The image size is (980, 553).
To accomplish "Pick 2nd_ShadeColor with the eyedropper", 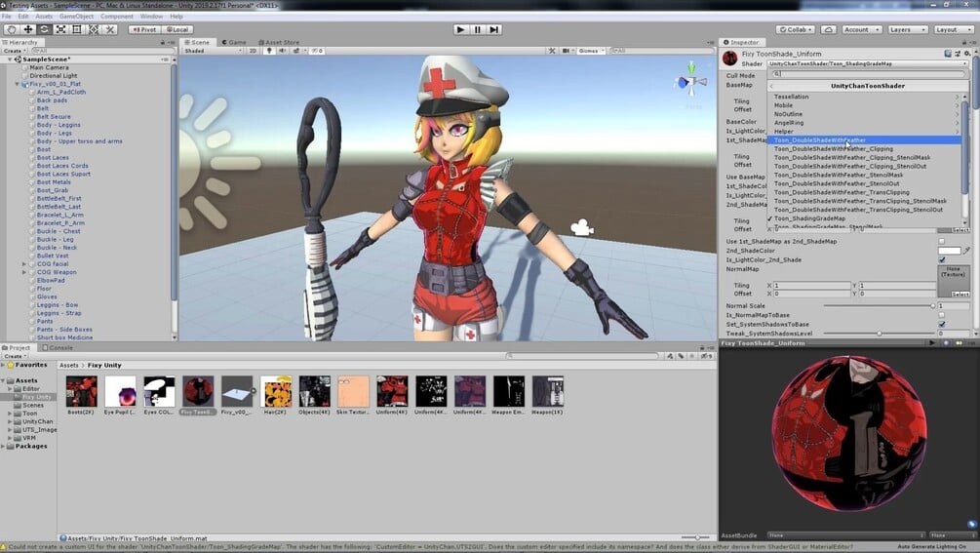I will [966, 251].
